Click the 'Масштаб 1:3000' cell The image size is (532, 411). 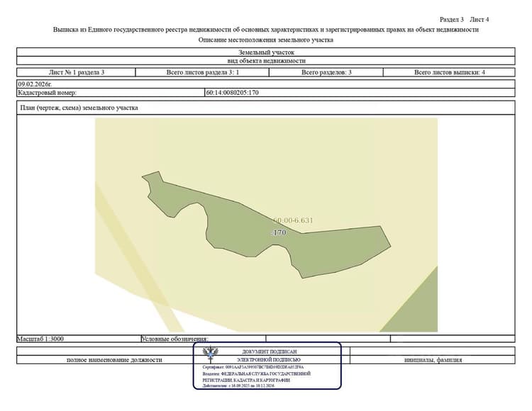tap(79, 339)
